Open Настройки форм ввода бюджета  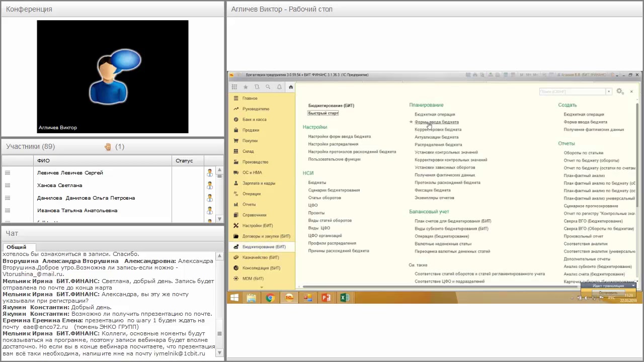pos(340,137)
